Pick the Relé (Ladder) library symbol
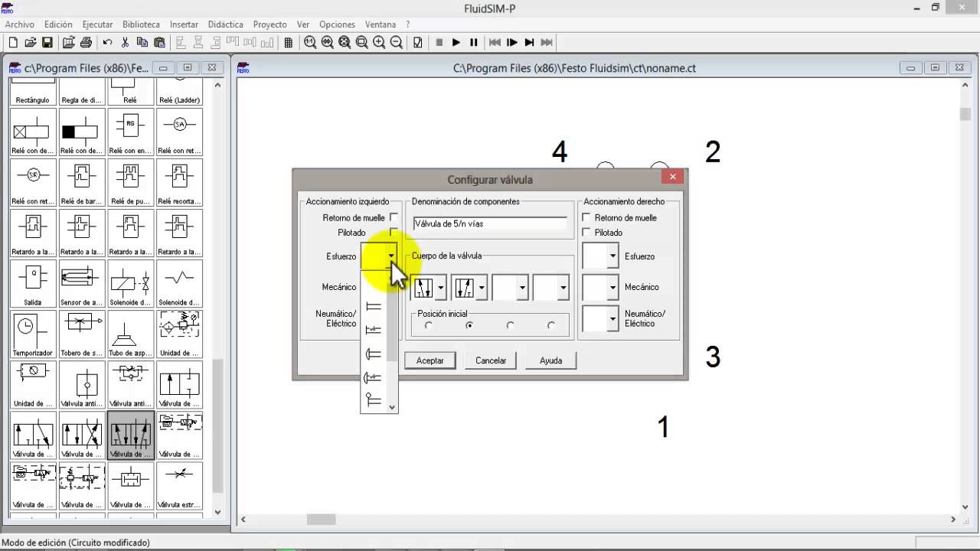This screenshot has width=980, height=551. 179,92
